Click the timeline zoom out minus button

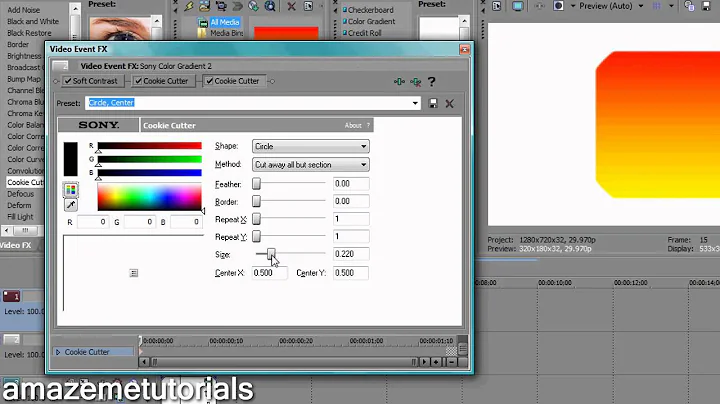click(452, 362)
